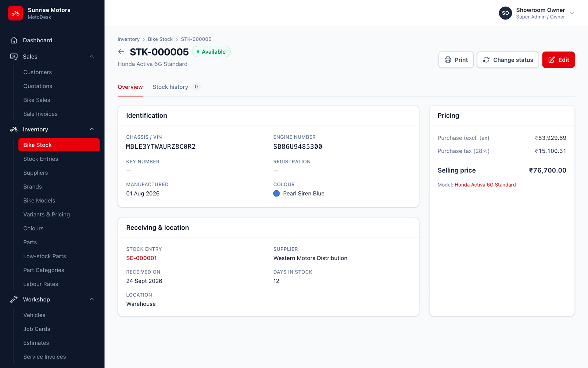Go back using the left arrow icon
The width and height of the screenshot is (588, 368).
[x=121, y=52]
